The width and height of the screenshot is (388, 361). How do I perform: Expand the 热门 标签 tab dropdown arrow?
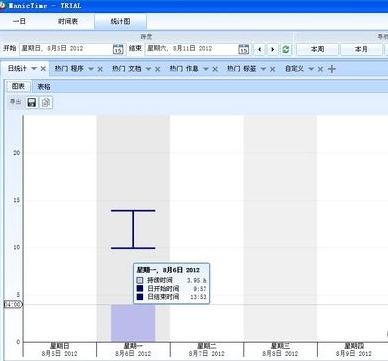pyautogui.click(x=263, y=69)
